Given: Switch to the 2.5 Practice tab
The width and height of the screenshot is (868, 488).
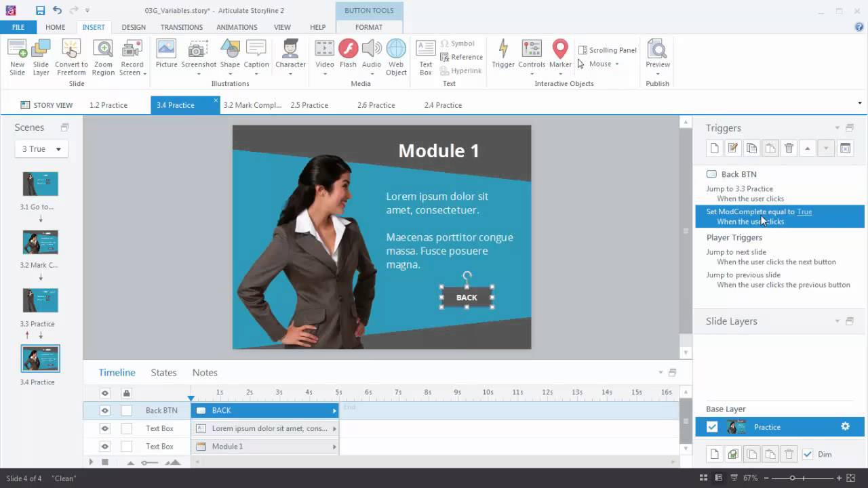Looking at the screenshot, I should tap(309, 105).
